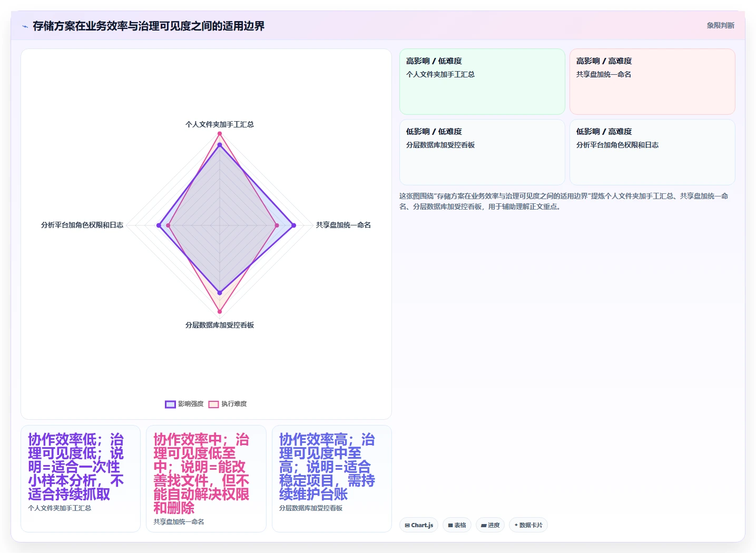The height and width of the screenshot is (553, 756).
Task: Select the pink 协作效率中 summary card headline
Action: tap(201, 473)
